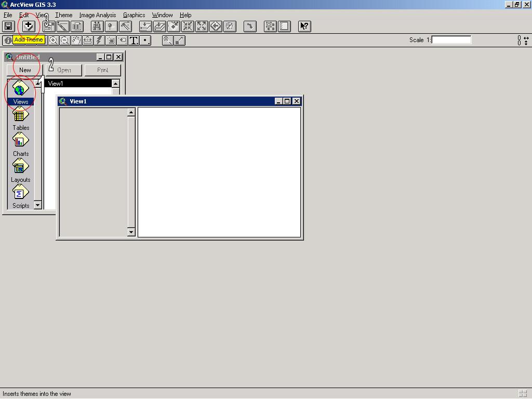Click the Locate Address icon
The width and height of the screenshot is (532, 399).
tap(111, 26)
